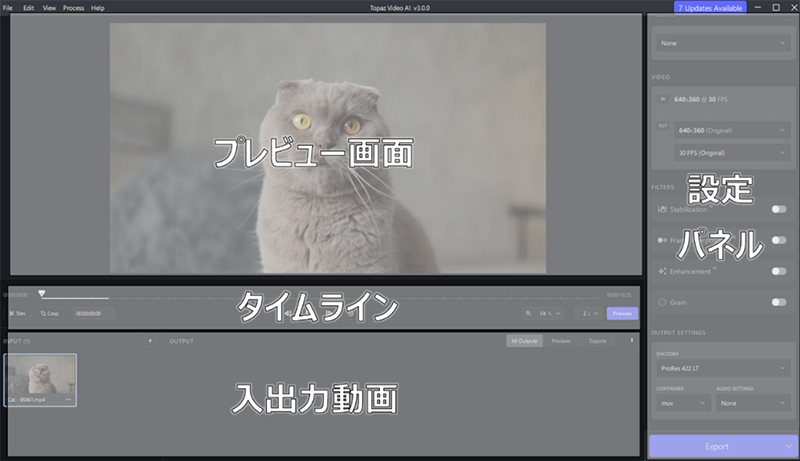Click the upload arrow icon in Output panel
Viewport: 800px width, 461px height.
632,341
